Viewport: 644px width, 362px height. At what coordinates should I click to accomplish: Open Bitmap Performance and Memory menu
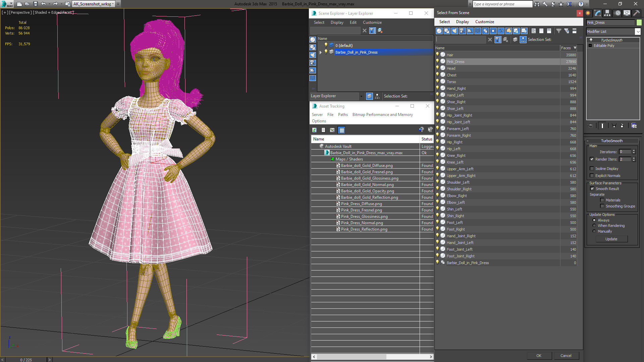coord(382,115)
